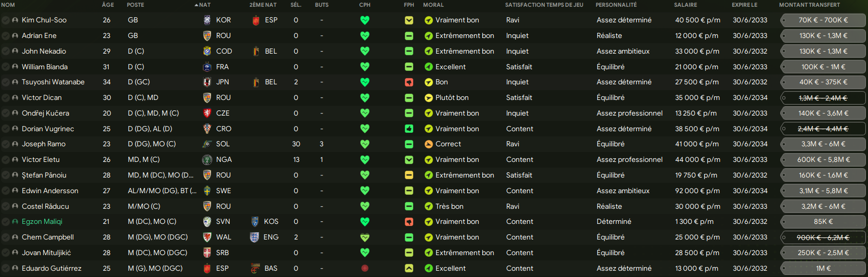Click Victor Dican's struck-through transfer value tag
The image size is (868, 277).
[823, 98]
